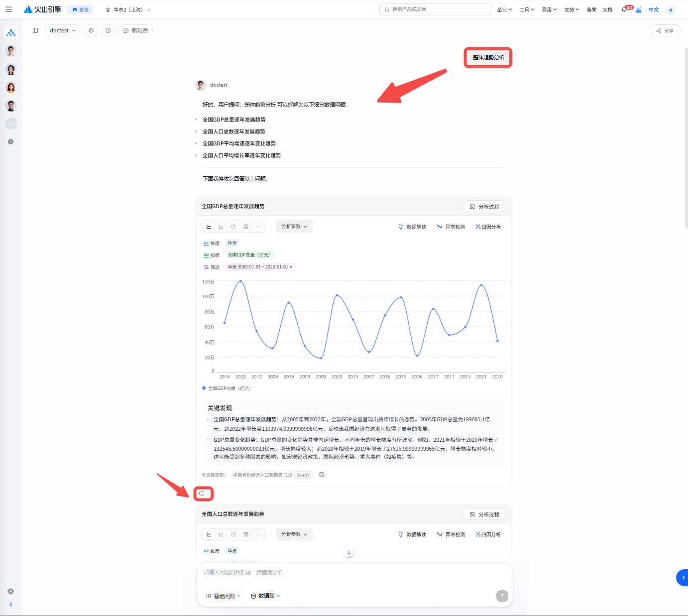Toggle the conversation sidebar panel
The width and height of the screenshot is (688, 616).
[x=35, y=30]
